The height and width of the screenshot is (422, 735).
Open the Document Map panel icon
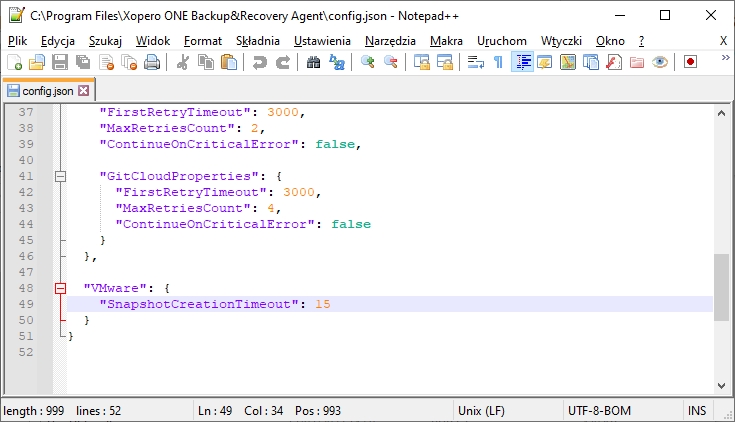(x=568, y=62)
